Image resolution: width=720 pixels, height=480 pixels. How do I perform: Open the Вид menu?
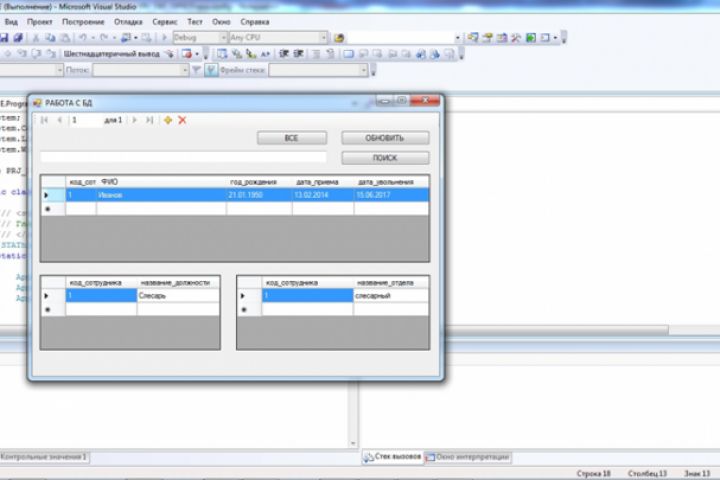[x=11, y=22]
